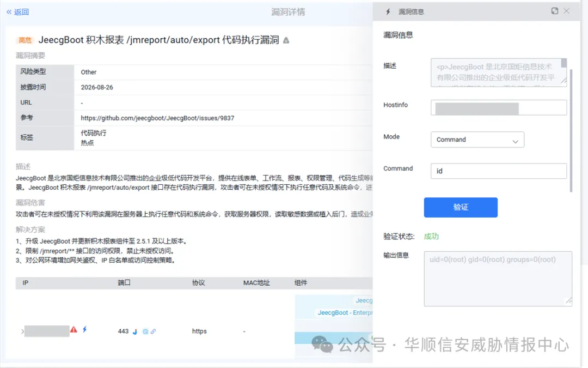This screenshot has width=588, height=368.
Task: Click the blue 验证 button
Action: (x=461, y=207)
